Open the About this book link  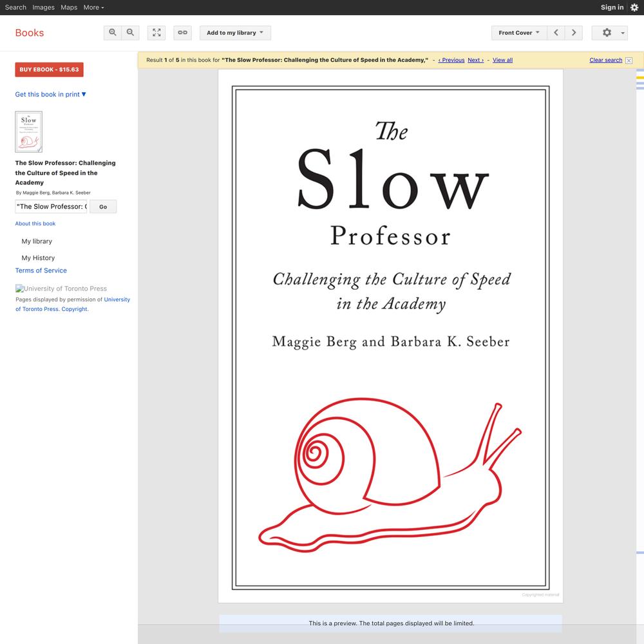point(35,224)
